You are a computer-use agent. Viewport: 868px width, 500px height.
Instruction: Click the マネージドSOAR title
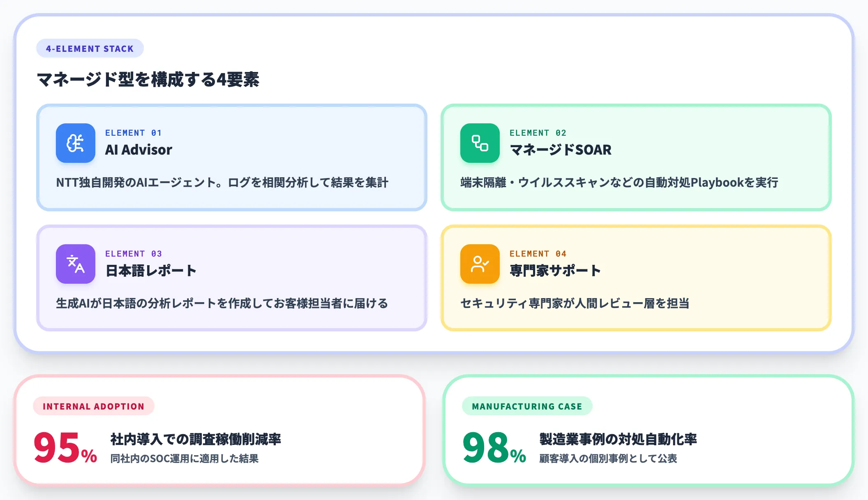[561, 150]
